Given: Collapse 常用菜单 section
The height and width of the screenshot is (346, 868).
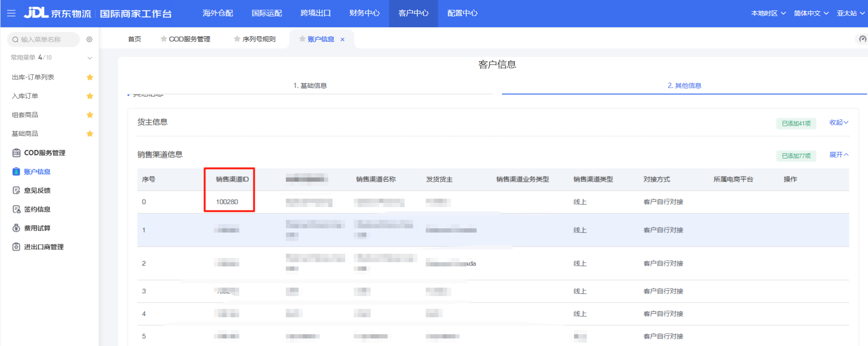Looking at the screenshot, I should coord(89,58).
